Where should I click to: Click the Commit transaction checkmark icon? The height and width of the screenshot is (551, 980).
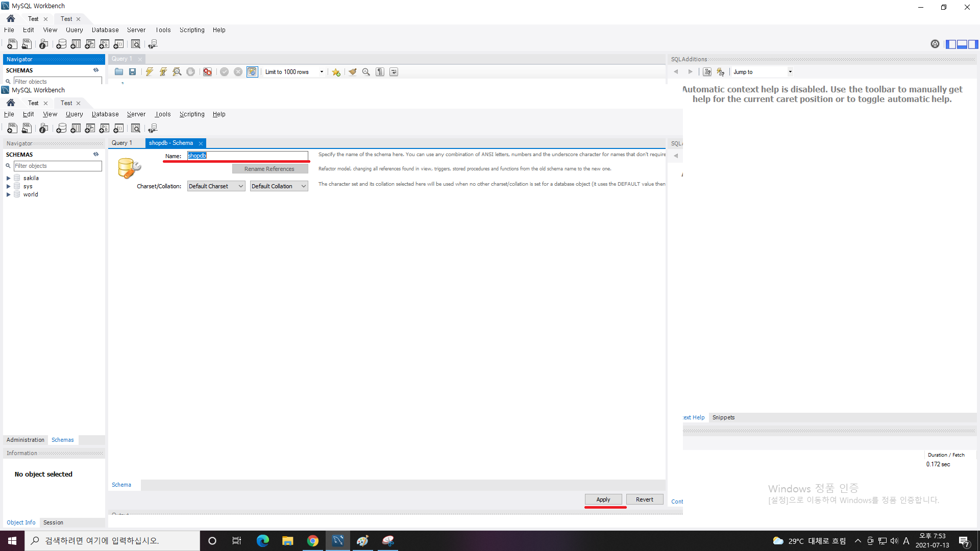pos(224,72)
